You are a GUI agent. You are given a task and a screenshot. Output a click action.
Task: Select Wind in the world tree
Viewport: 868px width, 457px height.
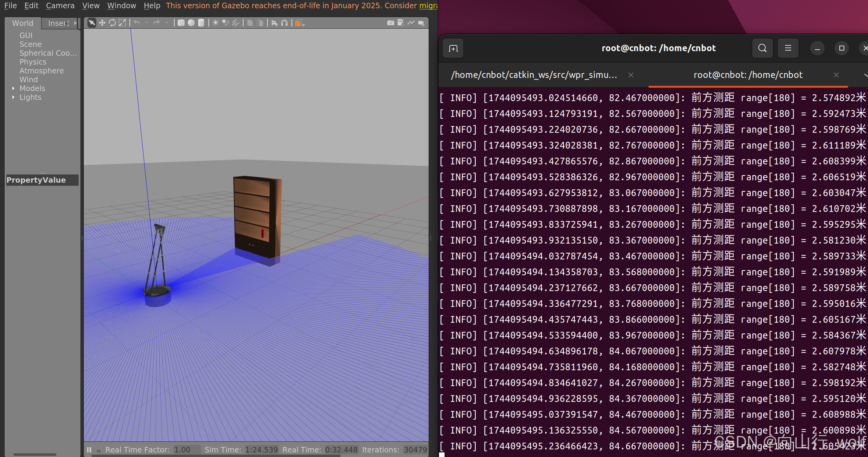tap(28, 79)
